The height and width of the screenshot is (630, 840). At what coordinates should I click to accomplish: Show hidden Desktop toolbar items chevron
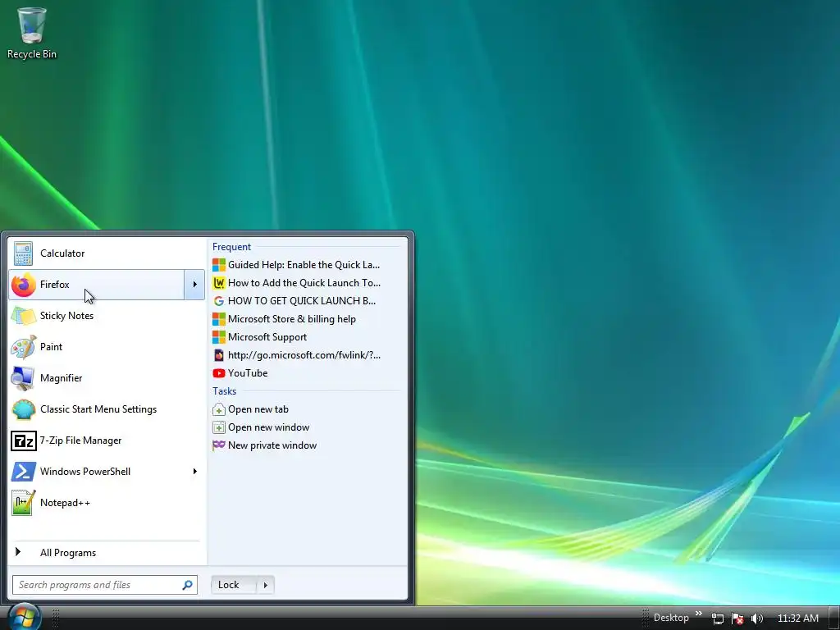(x=699, y=614)
